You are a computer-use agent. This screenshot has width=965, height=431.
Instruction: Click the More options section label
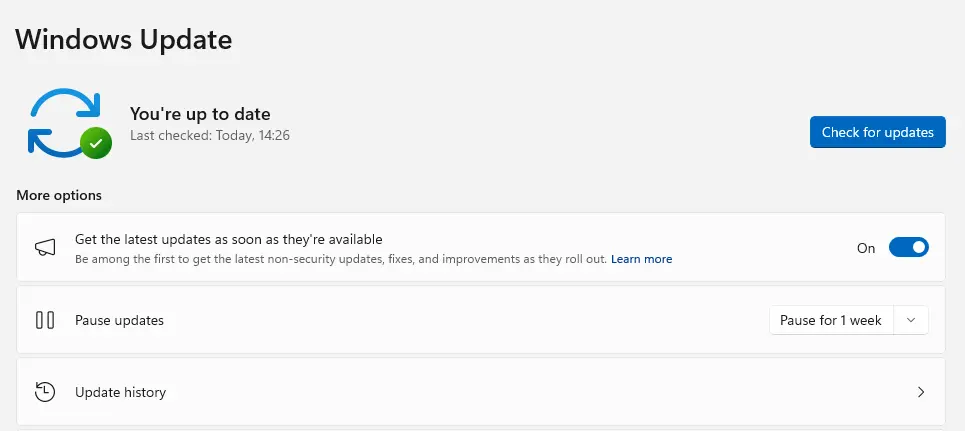pyautogui.click(x=59, y=195)
